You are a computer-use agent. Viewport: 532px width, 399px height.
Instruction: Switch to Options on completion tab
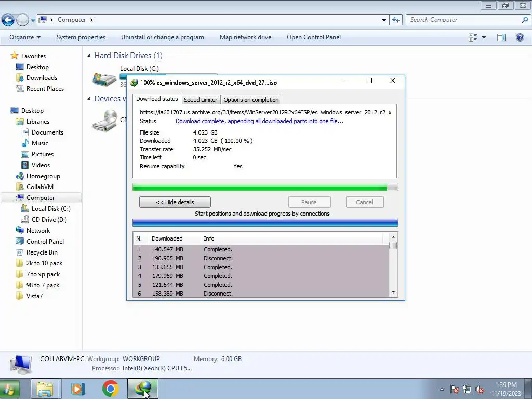point(251,100)
